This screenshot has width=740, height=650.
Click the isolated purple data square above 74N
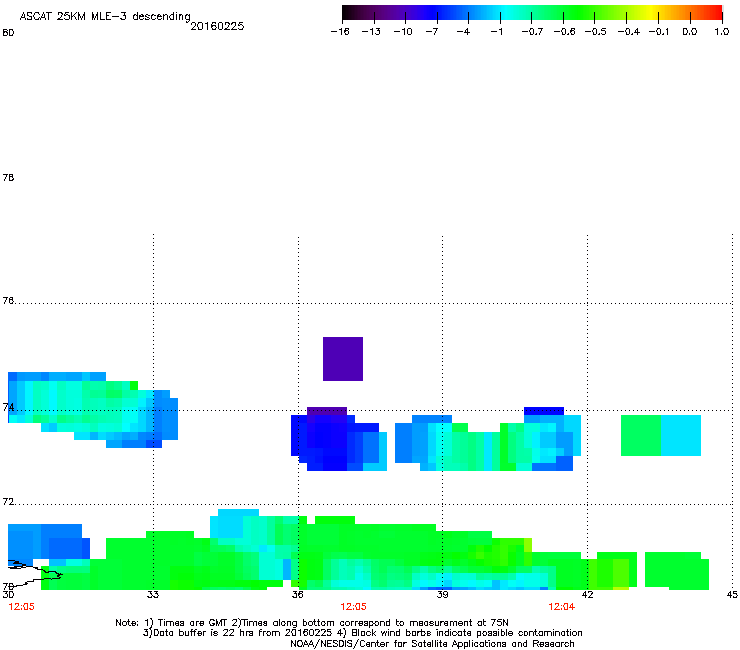click(x=343, y=359)
